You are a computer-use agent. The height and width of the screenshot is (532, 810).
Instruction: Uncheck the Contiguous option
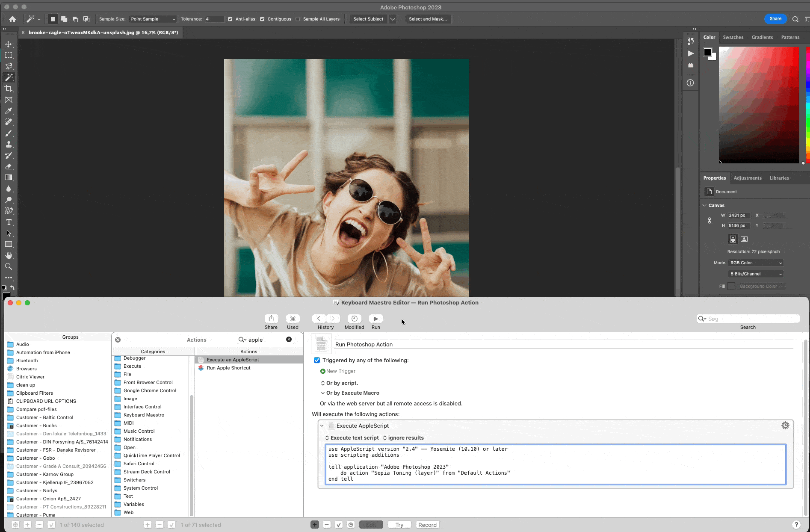click(262, 19)
